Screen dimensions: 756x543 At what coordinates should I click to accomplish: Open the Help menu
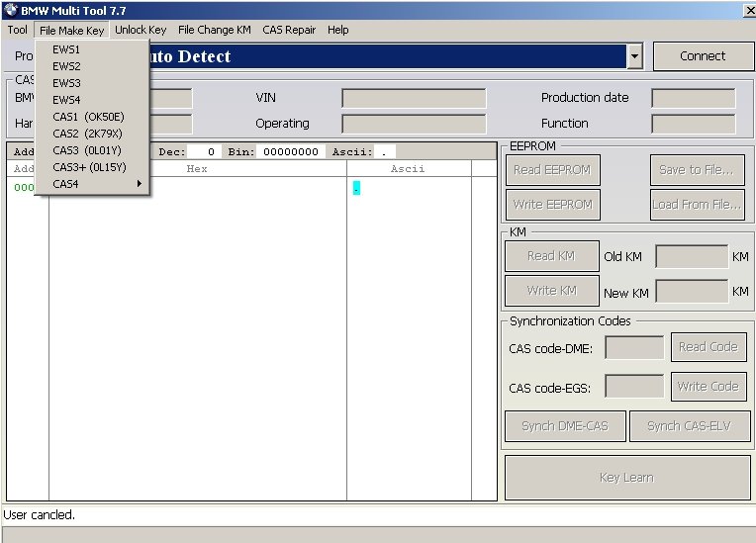[x=337, y=30]
